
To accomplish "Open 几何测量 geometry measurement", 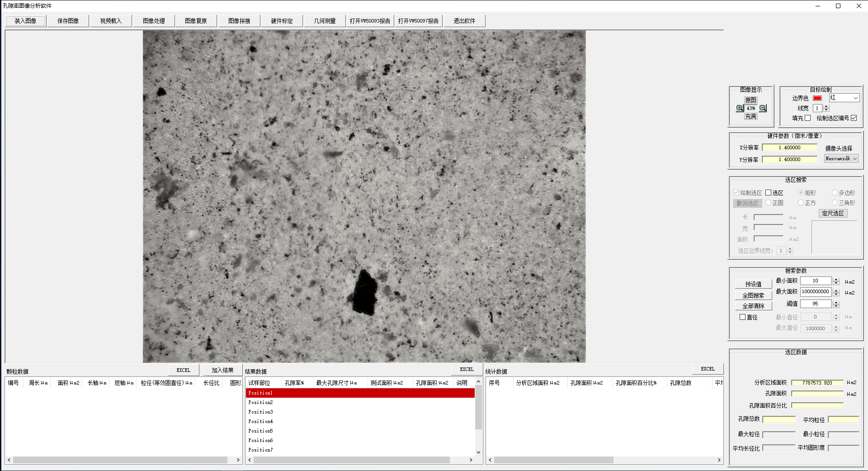I will (325, 21).
